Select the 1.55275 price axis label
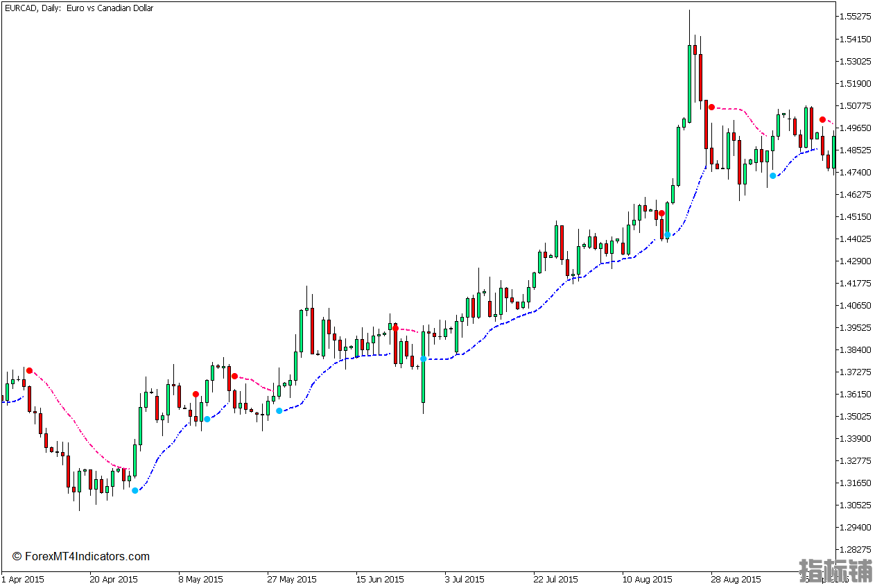 (x=854, y=17)
